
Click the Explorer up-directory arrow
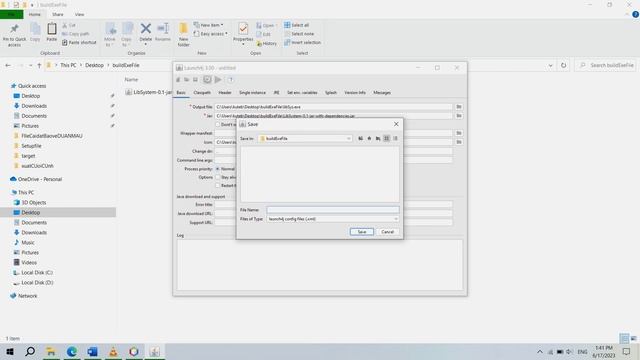tap(39, 65)
